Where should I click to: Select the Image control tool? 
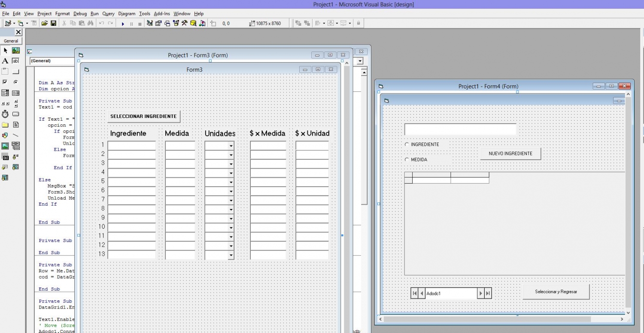click(x=6, y=146)
